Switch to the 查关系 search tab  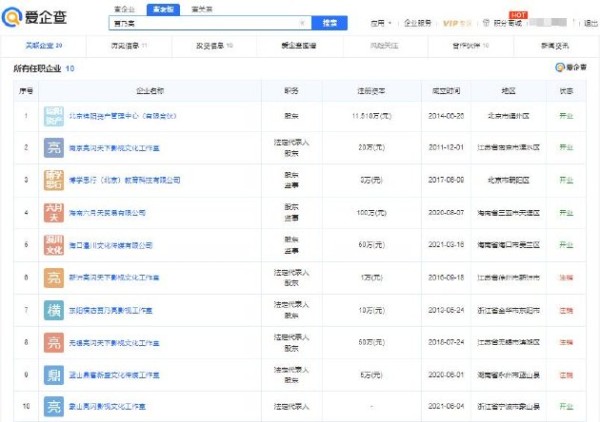tap(200, 8)
